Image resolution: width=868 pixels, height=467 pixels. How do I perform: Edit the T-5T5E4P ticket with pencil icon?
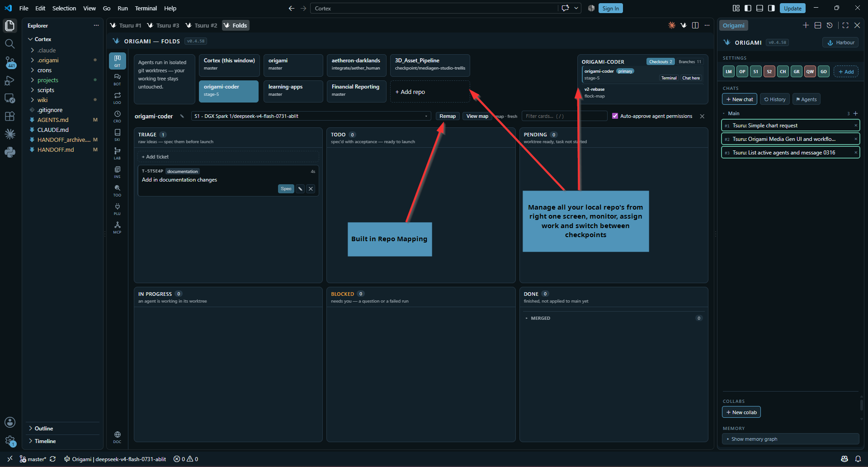[x=300, y=189]
